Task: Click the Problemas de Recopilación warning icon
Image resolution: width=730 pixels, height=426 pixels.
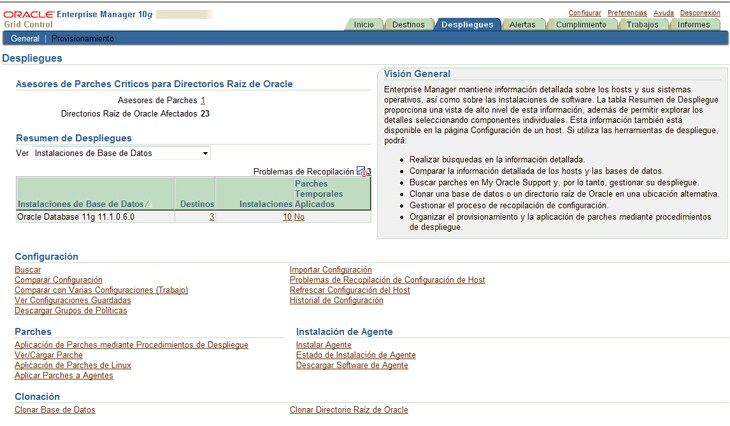Action: click(362, 171)
